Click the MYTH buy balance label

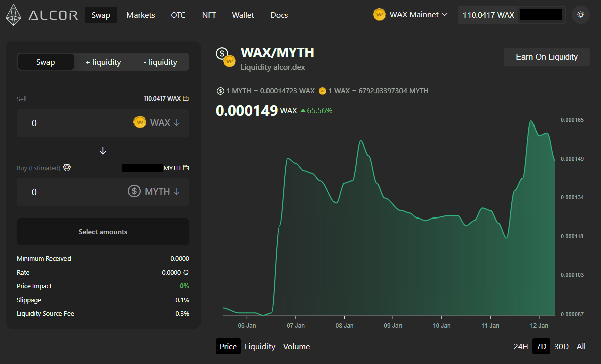click(x=172, y=168)
